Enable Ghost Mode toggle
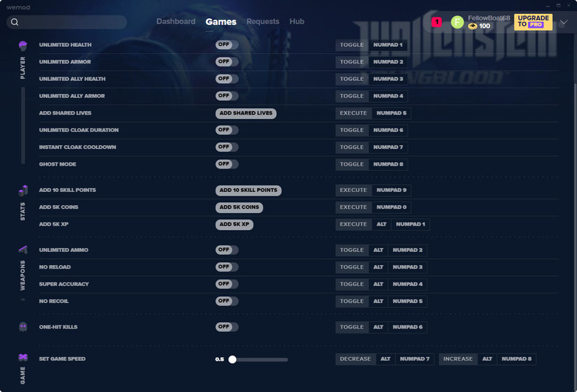 (226, 164)
